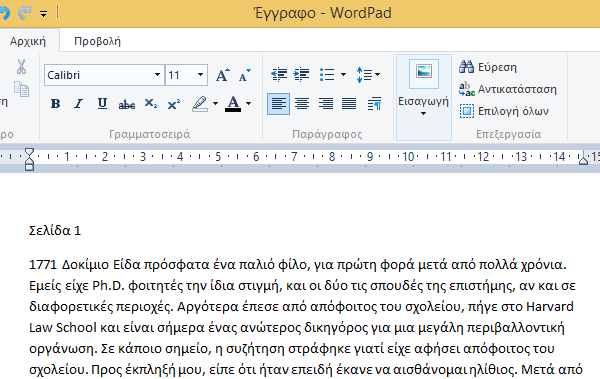The image size is (600, 379).
Task: Click the Σελίδα 1 heading text
Action: 55,230
